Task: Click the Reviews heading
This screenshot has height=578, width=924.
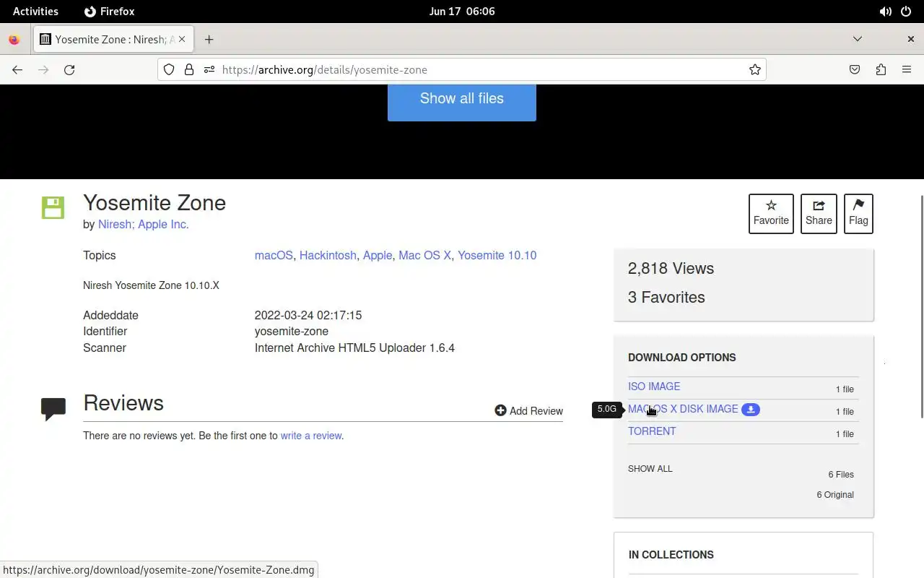Action: pyautogui.click(x=123, y=403)
